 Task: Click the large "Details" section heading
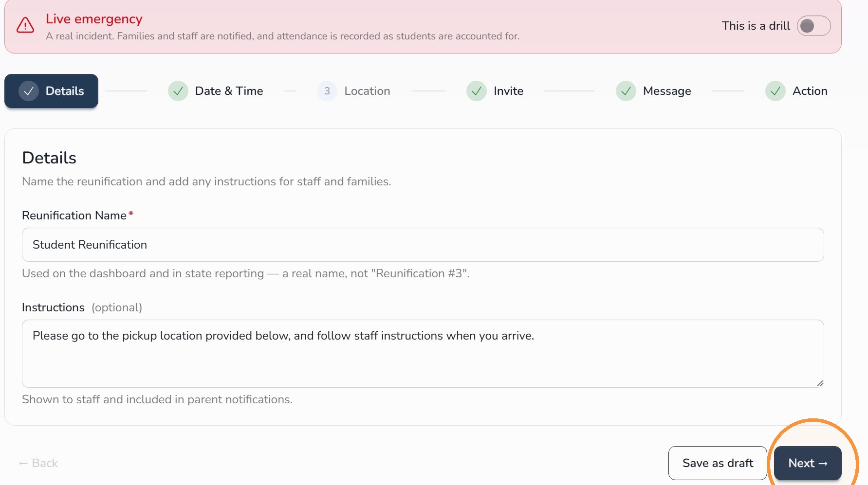[49, 158]
